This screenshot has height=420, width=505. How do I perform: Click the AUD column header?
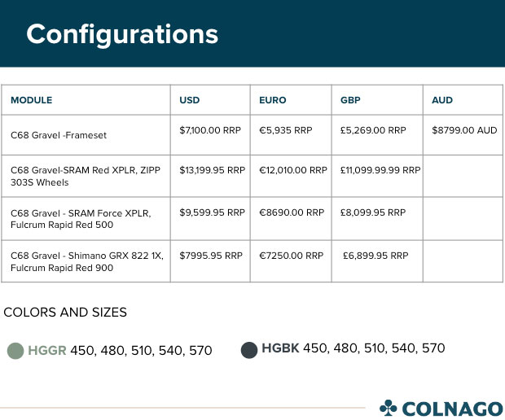[442, 100]
